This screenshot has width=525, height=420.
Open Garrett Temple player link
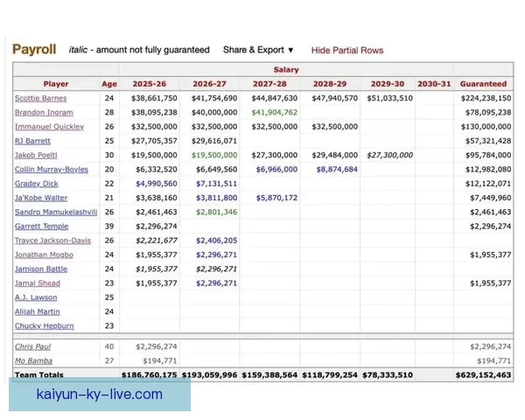(x=41, y=227)
